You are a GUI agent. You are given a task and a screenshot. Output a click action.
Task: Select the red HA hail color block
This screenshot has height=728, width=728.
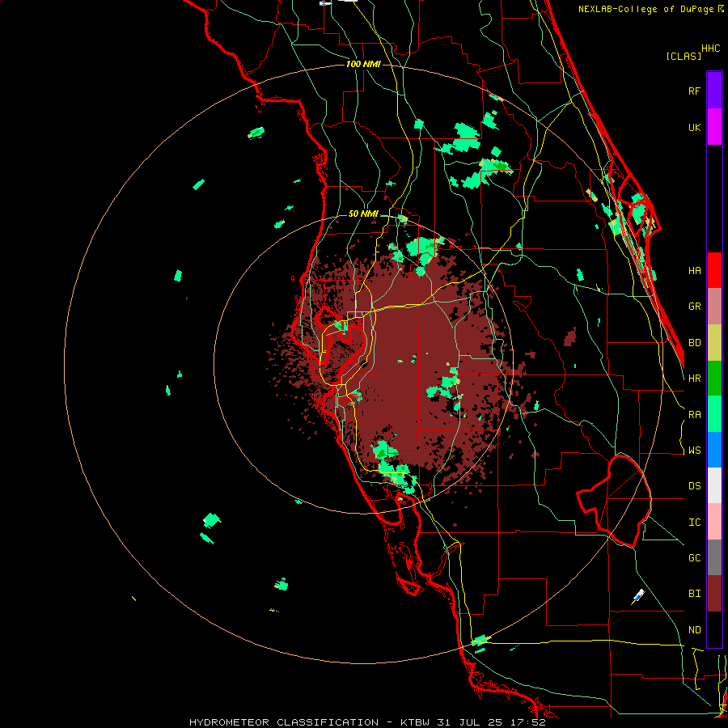tap(714, 270)
